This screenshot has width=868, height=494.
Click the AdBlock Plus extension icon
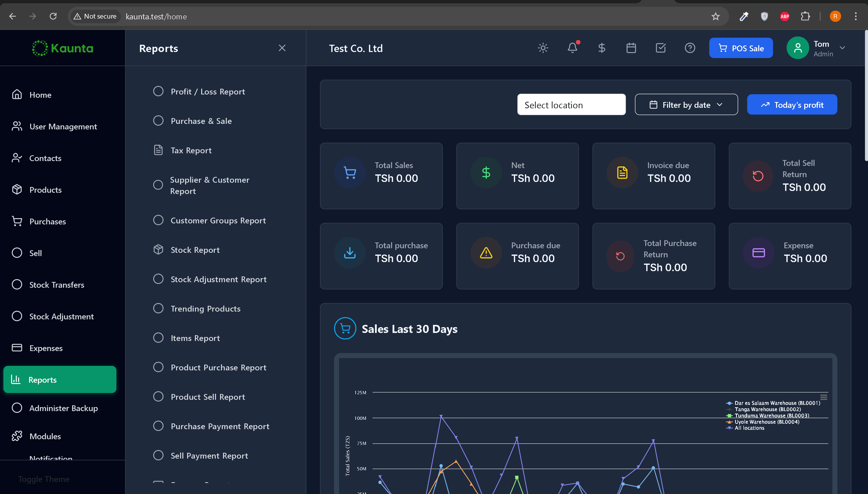785,16
